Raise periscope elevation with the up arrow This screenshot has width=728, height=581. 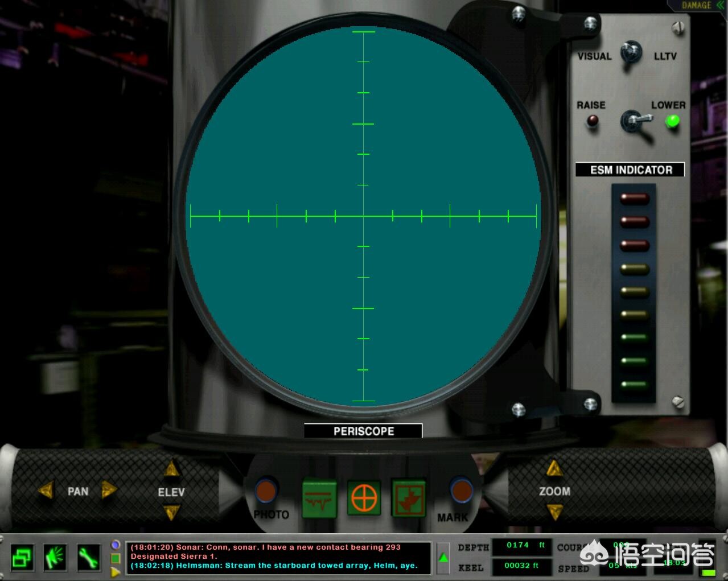tap(171, 469)
